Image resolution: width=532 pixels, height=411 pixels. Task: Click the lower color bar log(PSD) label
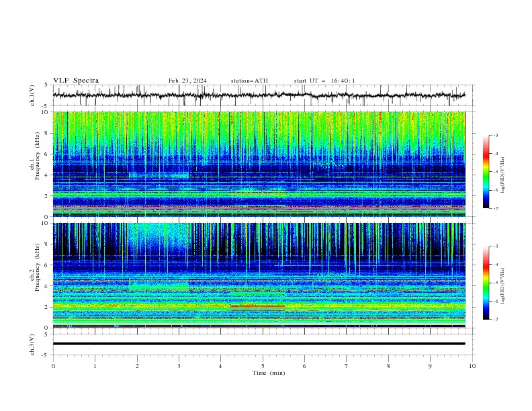pos(502,286)
